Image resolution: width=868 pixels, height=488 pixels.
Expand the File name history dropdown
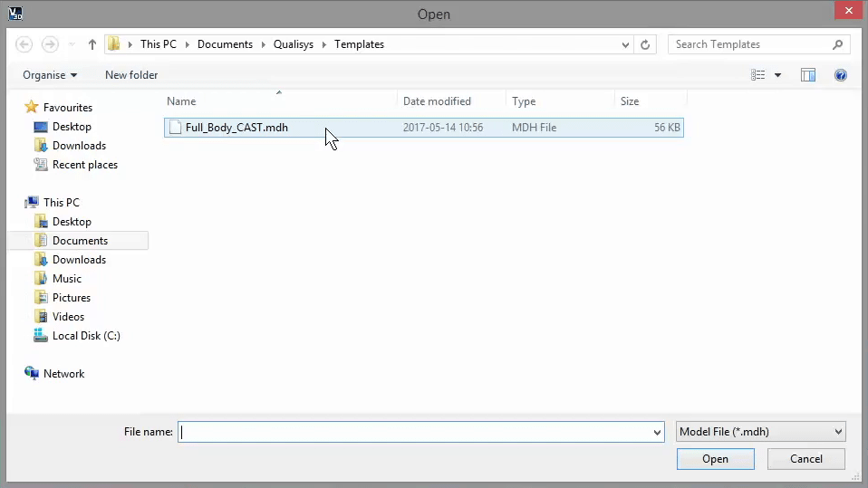657,433
